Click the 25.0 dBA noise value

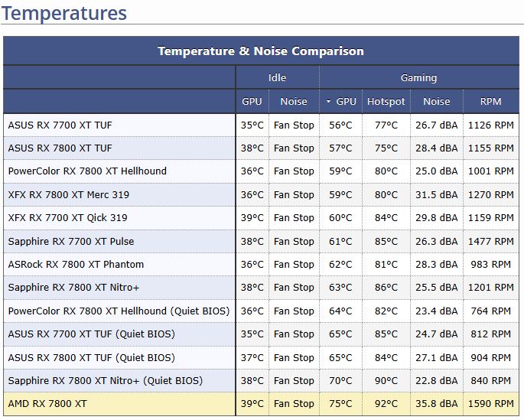pyautogui.click(x=437, y=171)
